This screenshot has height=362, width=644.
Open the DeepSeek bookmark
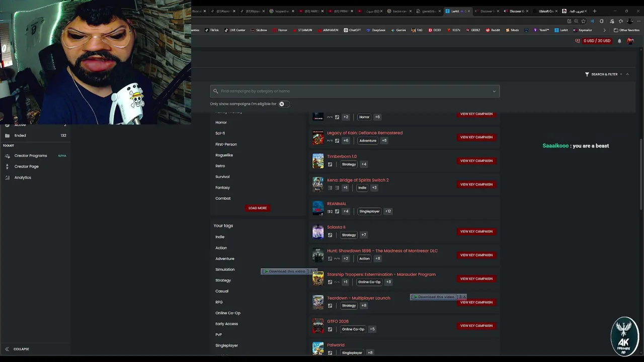click(x=376, y=30)
